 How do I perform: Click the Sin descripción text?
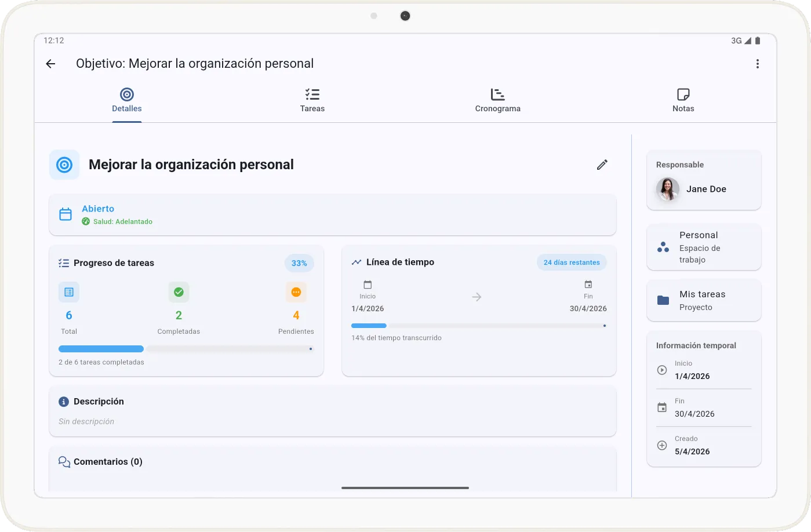coord(86,421)
